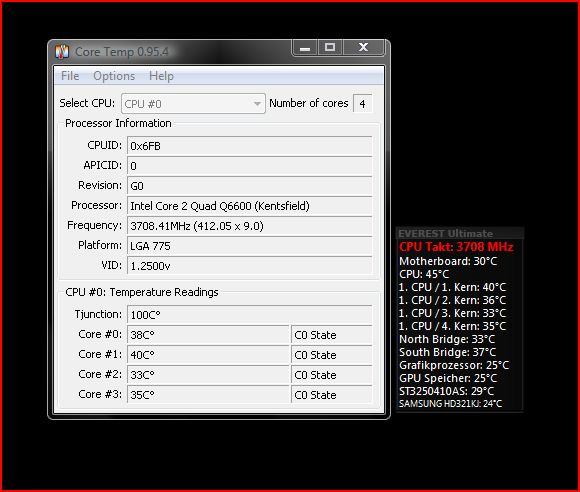Click the CPUID value 0x6FB
Image resolution: width=580 pixels, height=492 pixels.
[x=250, y=146]
